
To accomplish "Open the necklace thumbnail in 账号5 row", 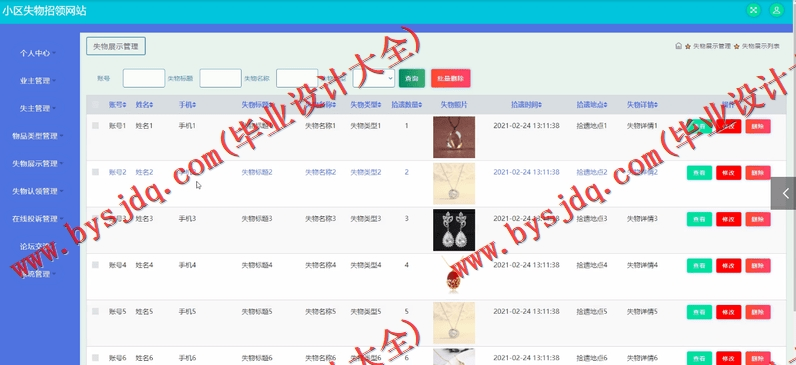I will pos(454,323).
